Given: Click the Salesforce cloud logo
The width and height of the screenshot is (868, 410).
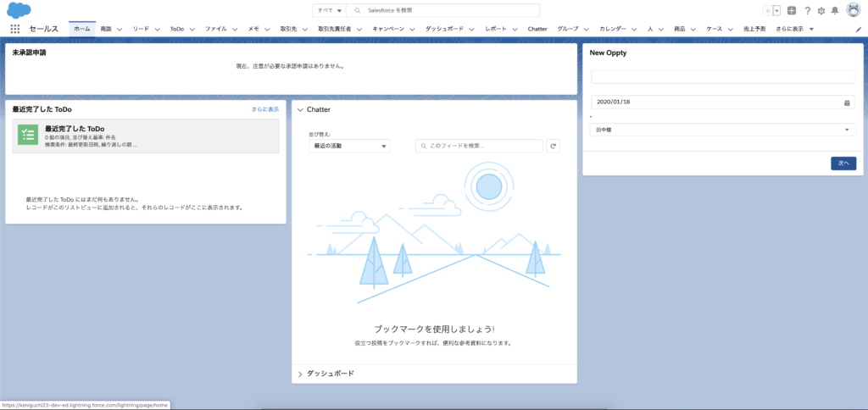Looking at the screenshot, I should (x=19, y=9).
